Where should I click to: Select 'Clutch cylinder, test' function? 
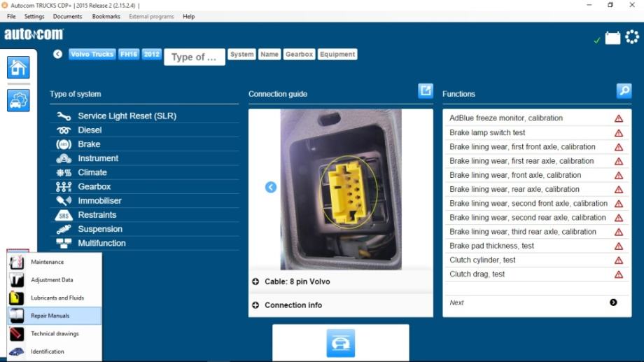tap(536, 260)
